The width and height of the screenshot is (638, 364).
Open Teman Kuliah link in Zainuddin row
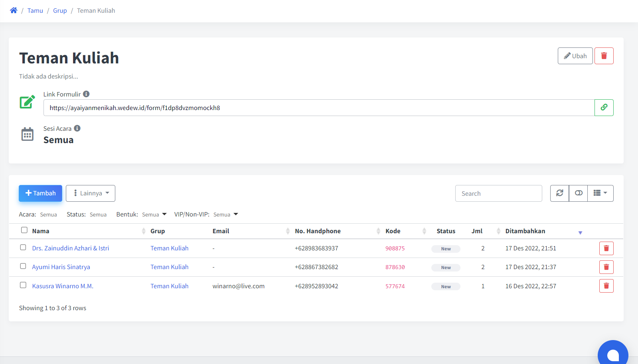(169, 248)
